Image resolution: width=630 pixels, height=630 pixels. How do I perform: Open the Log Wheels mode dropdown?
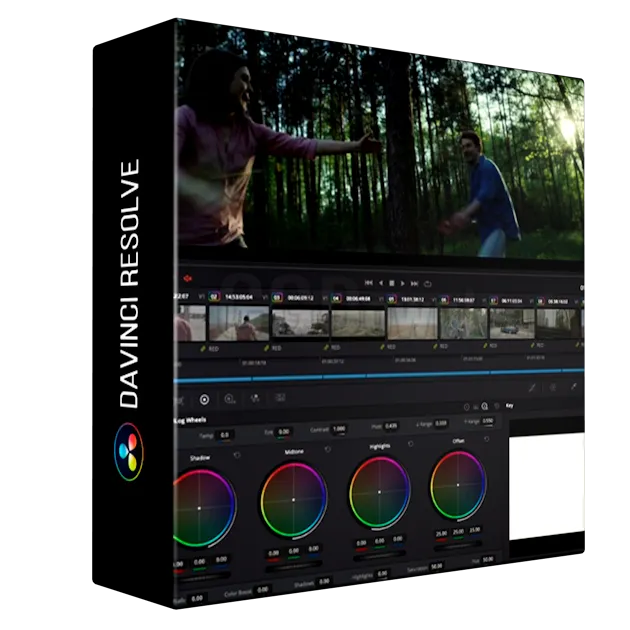(x=190, y=420)
